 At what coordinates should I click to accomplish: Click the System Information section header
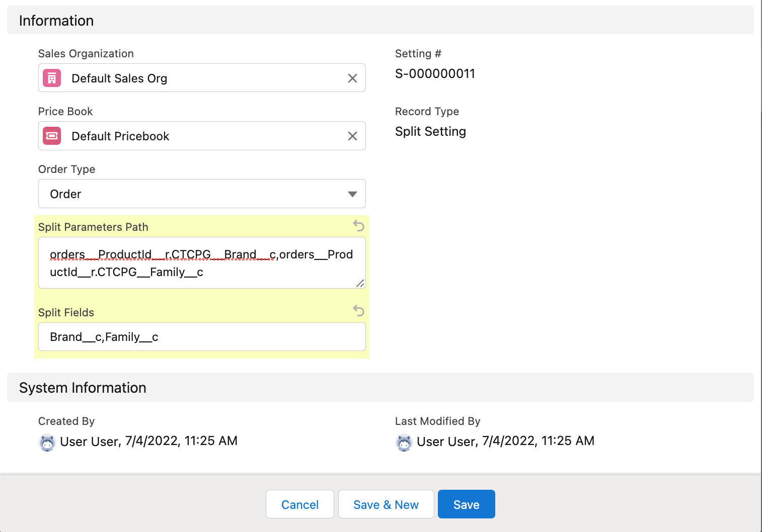tap(82, 388)
